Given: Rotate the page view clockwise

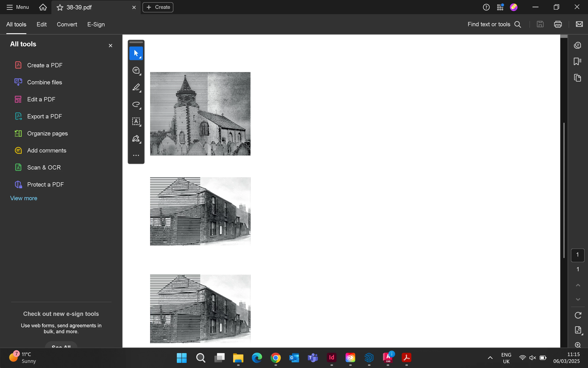Looking at the screenshot, I should pos(578,315).
